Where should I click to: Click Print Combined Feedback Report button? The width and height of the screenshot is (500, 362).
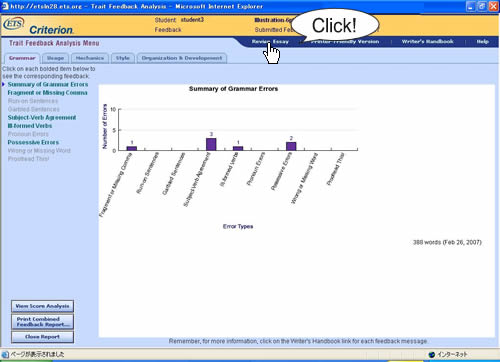(42, 322)
